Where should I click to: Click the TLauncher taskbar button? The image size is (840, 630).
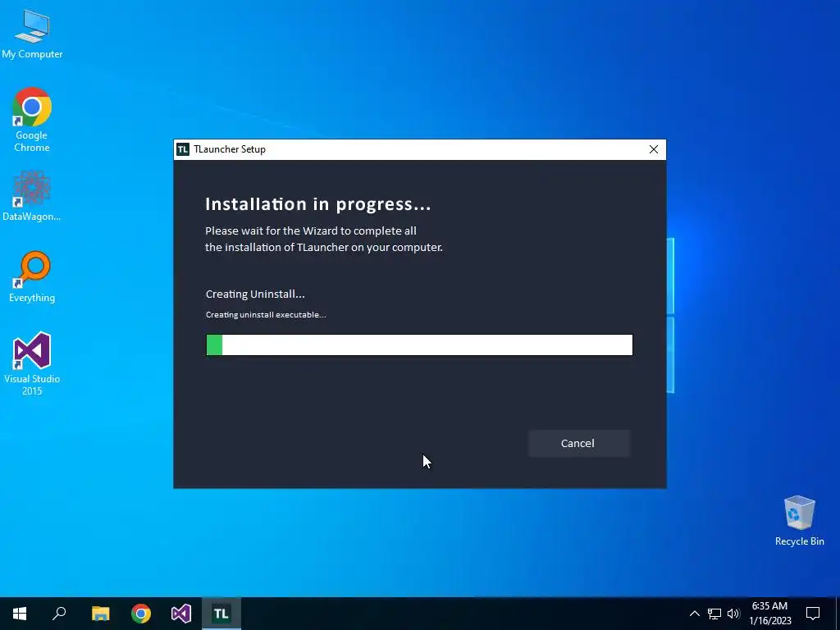[x=221, y=614]
